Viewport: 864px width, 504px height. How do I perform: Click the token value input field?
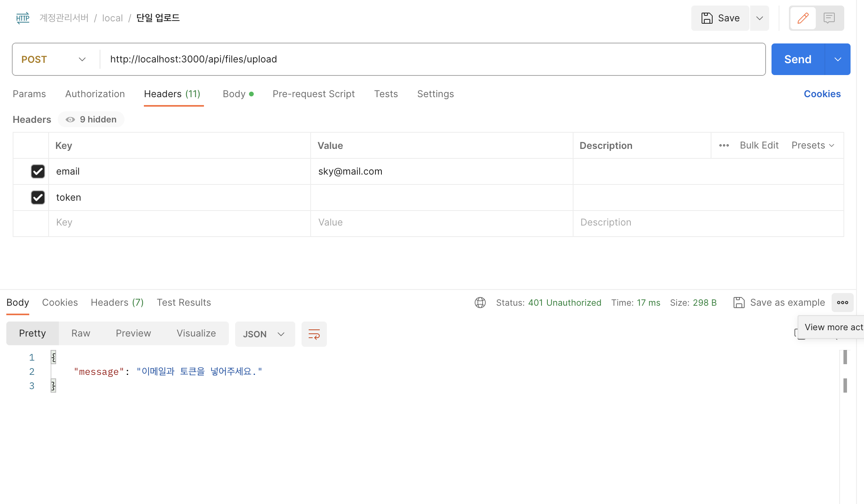[441, 197]
